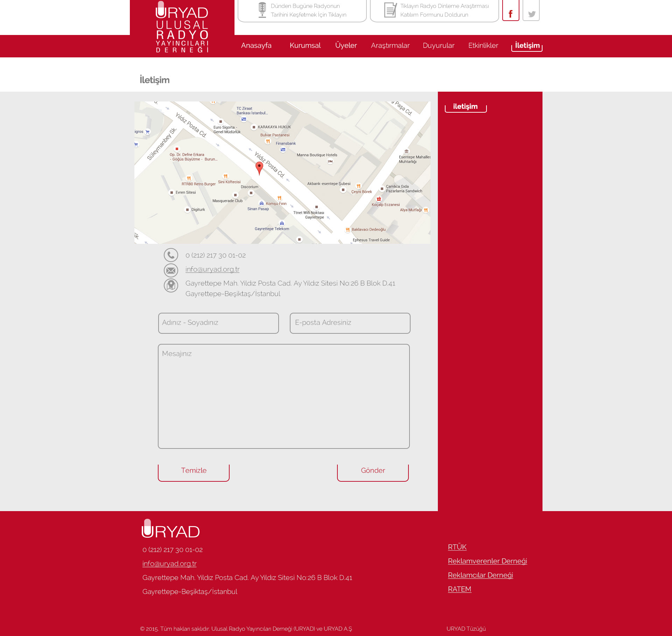Go to Araştırmalar in navigation
The width and height of the screenshot is (672, 636).
[x=390, y=45]
